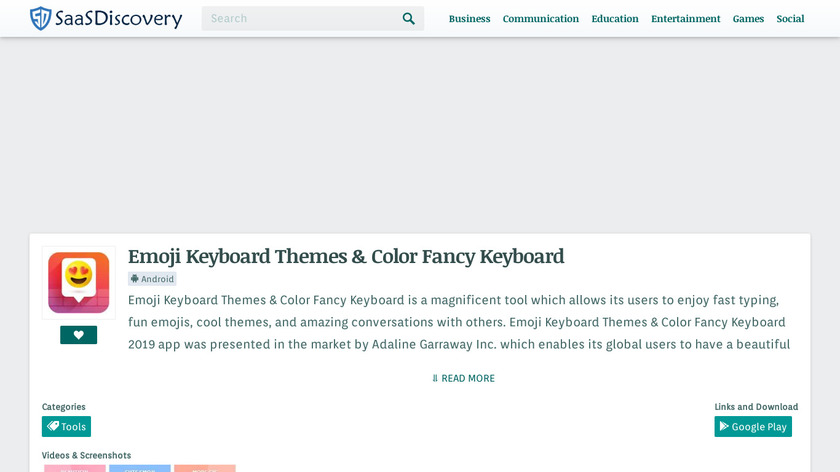Open the pink first screenshot thumbnail
The image size is (840, 472).
(x=74, y=468)
